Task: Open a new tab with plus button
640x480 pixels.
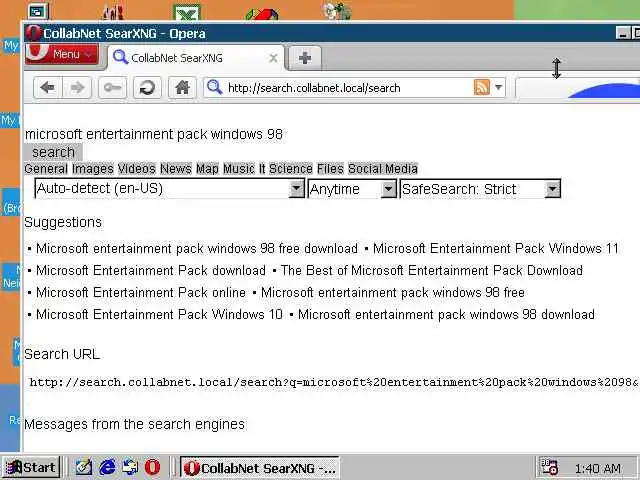Action: [x=304, y=58]
